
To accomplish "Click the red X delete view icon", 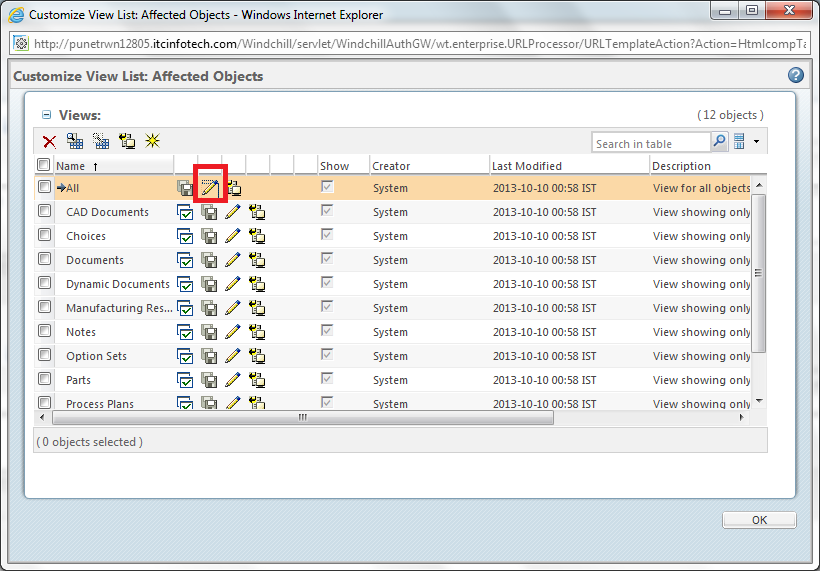I will pyautogui.click(x=50, y=142).
